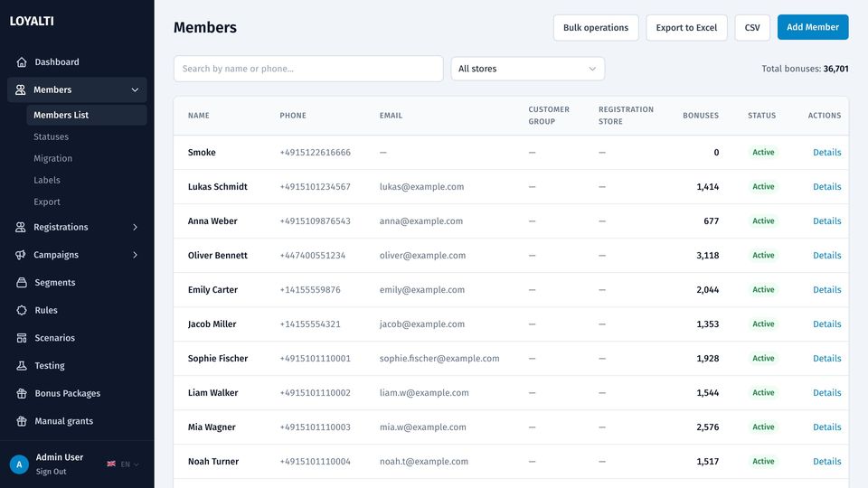The height and width of the screenshot is (488, 868).
Task: Click the Members people icon in sidebar
Action: coord(21,89)
